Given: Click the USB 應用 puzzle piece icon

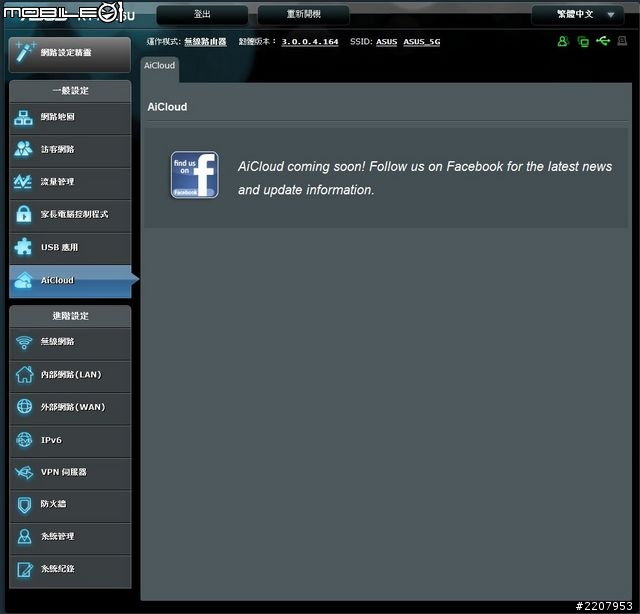Looking at the screenshot, I should [24, 247].
